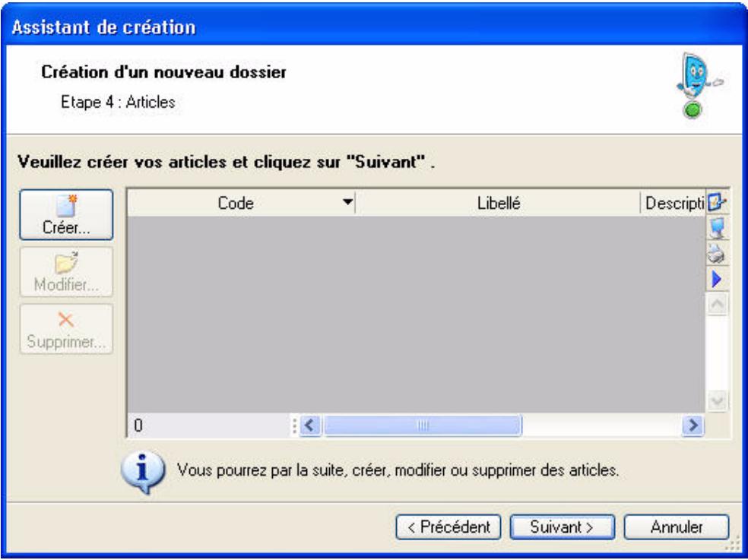This screenshot has width=748, height=560.
Task: Proceed with the Suivant button
Action: [562, 527]
